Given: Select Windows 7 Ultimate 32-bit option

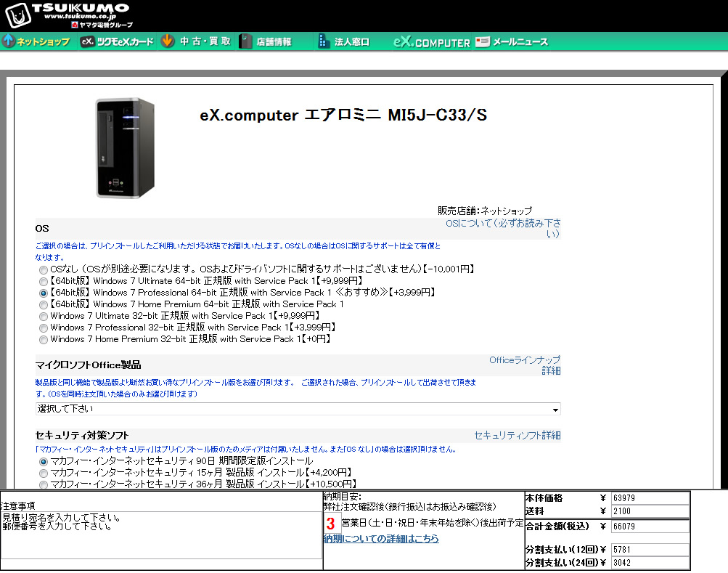Looking at the screenshot, I should (x=43, y=317).
